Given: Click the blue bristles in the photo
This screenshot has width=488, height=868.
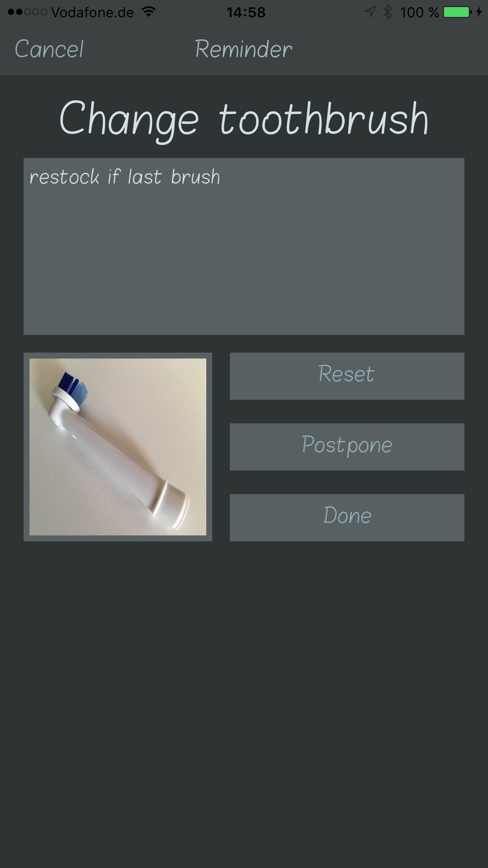Looking at the screenshot, I should 73,387.
